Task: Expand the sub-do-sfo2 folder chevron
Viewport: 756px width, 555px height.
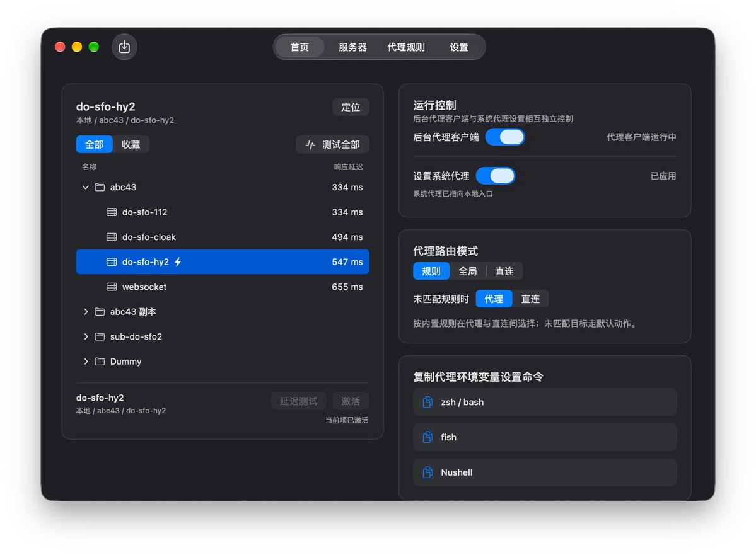Action: point(85,336)
